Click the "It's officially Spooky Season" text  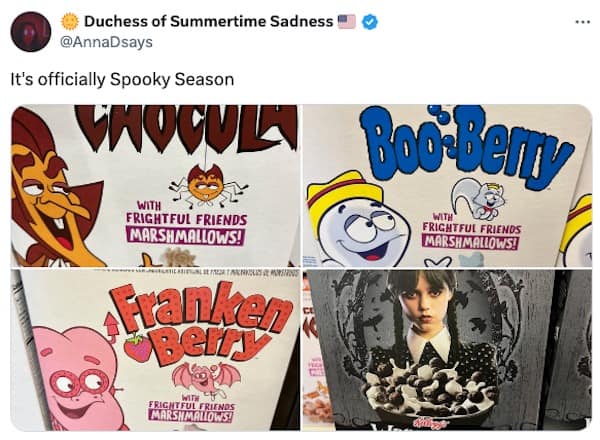pos(122,79)
